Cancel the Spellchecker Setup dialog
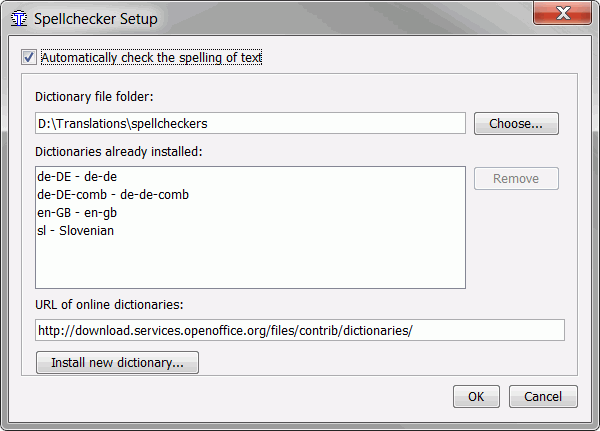600x431 pixels. click(x=543, y=397)
